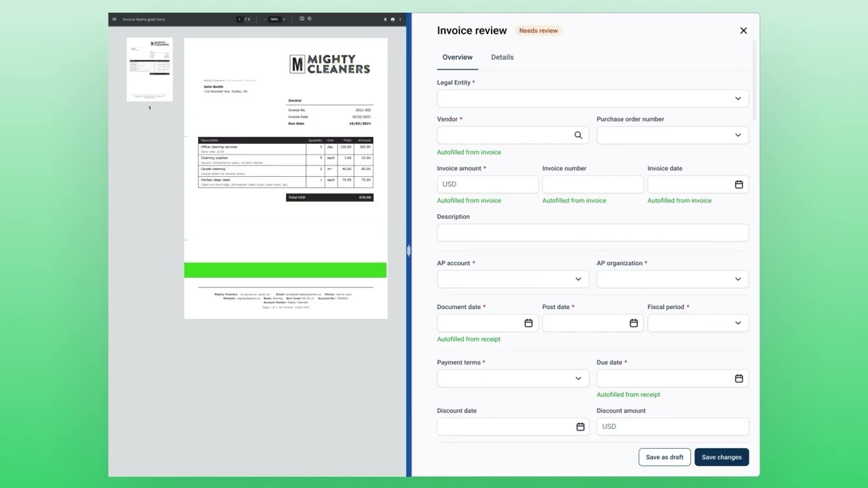Viewport: 868px width, 488px height.
Task: Click the Vendor search magnifier icon
Action: 578,135
